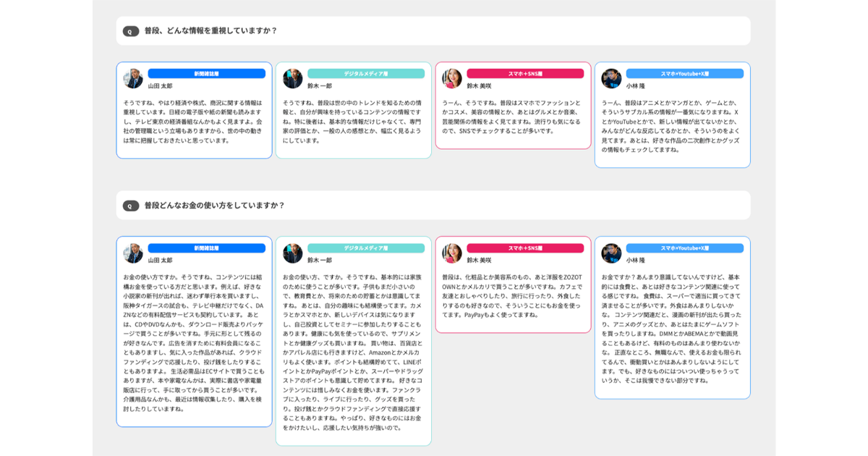
Task: Click 鈴木美咲's profile avatar in the top row
Action: coord(453,78)
